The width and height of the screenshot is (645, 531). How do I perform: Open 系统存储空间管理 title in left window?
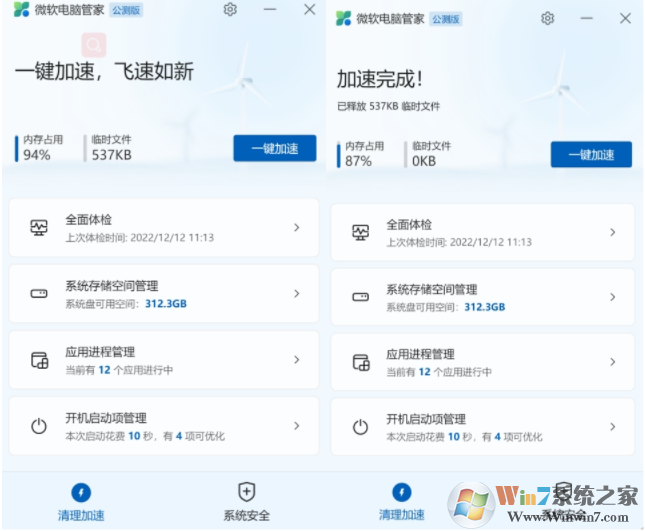[112, 286]
